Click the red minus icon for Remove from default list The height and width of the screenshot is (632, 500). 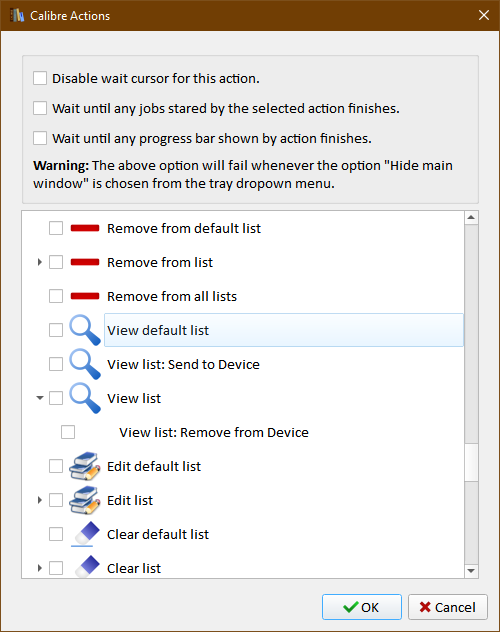[85, 228]
